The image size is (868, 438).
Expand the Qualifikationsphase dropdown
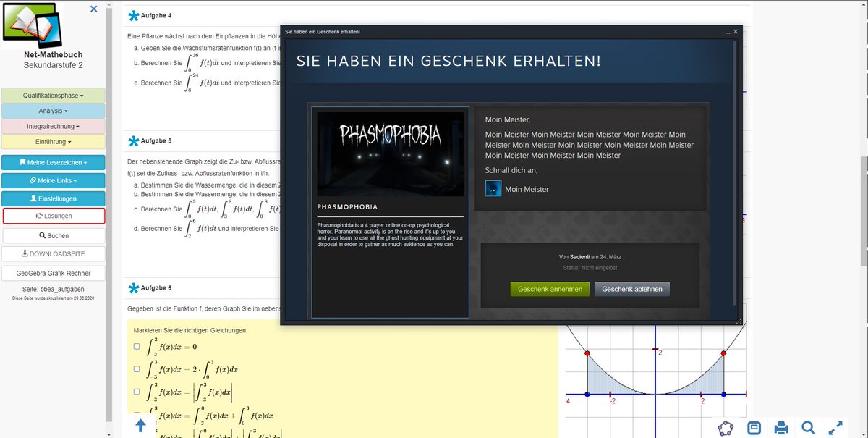coord(54,96)
